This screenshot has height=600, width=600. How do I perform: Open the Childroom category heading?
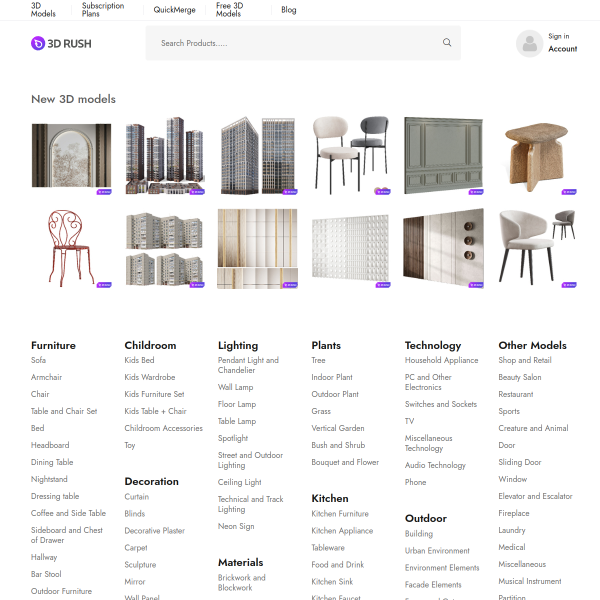point(150,345)
